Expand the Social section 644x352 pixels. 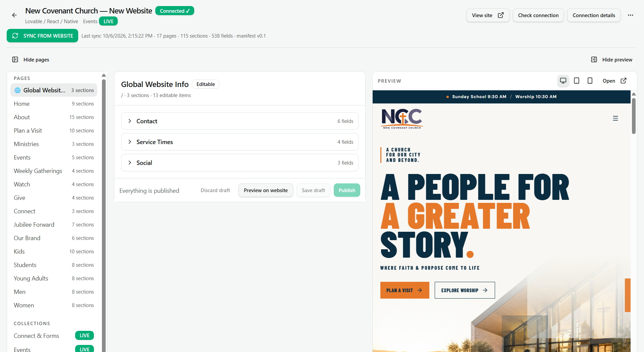click(240, 163)
